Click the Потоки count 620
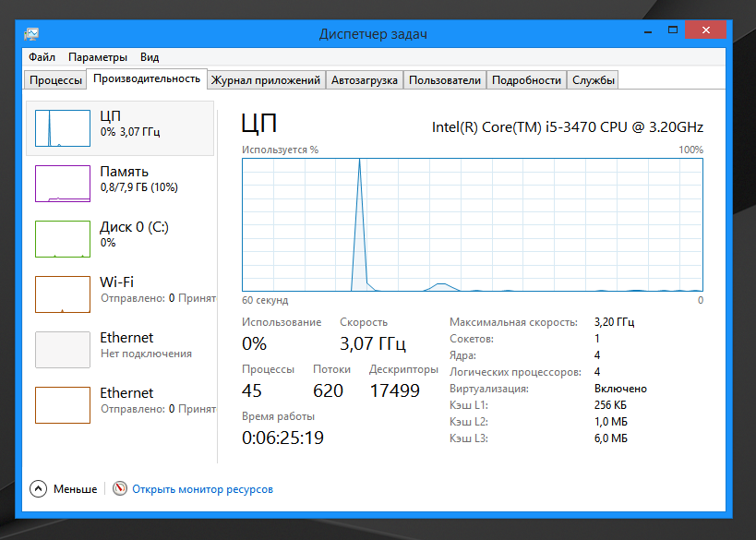Screen dimensions: 756x540 click(328, 390)
